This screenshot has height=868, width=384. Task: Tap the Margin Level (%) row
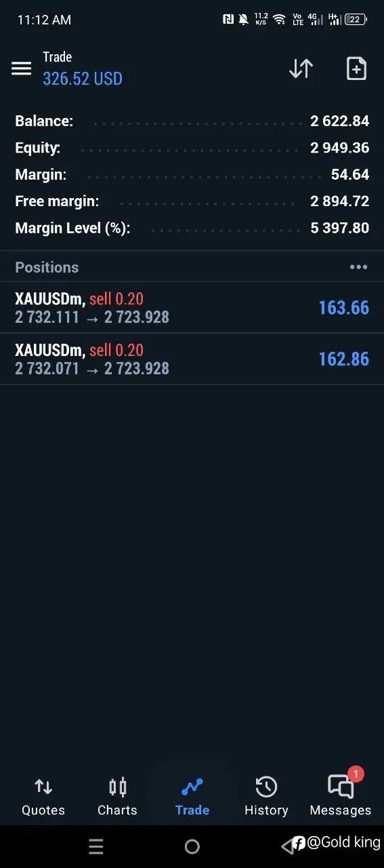tap(192, 228)
